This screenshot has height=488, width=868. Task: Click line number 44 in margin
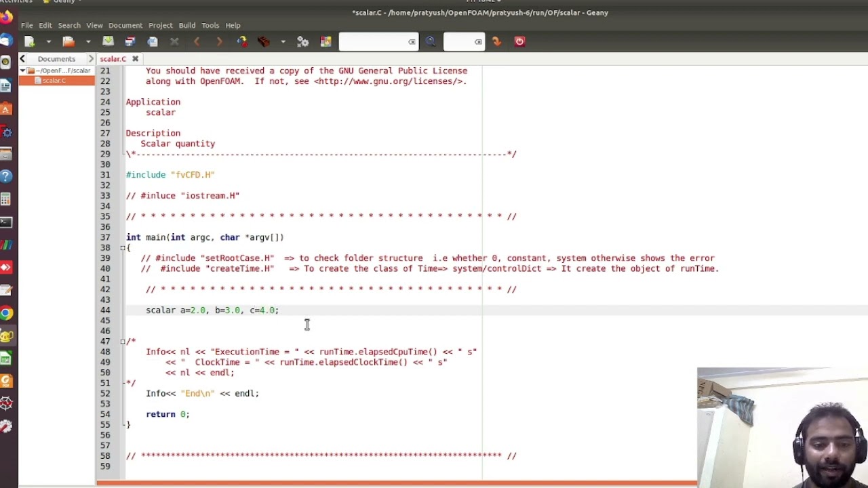click(105, 310)
